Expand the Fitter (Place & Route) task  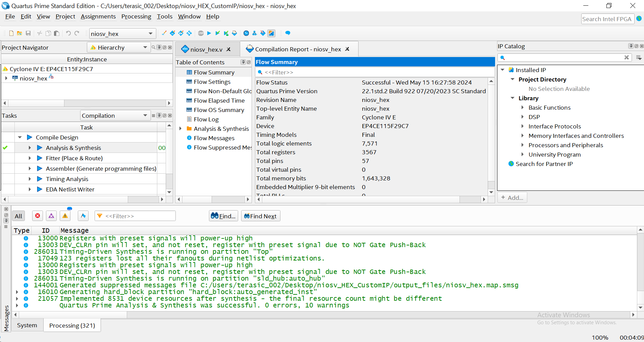coord(30,158)
